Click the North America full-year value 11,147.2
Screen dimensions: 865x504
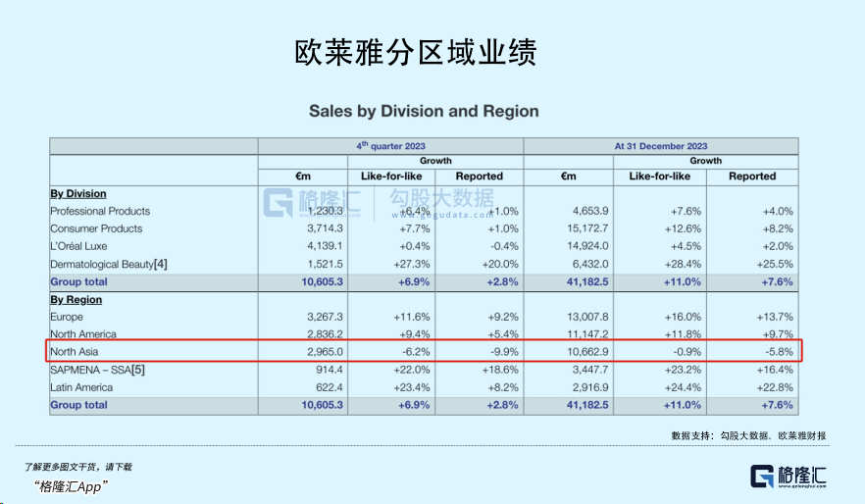pyautogui.click(x=587, y=334)
